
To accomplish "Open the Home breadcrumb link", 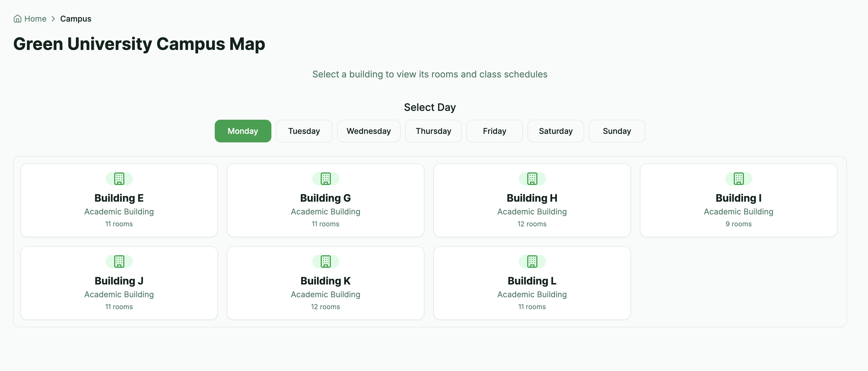I will (35, 18).
